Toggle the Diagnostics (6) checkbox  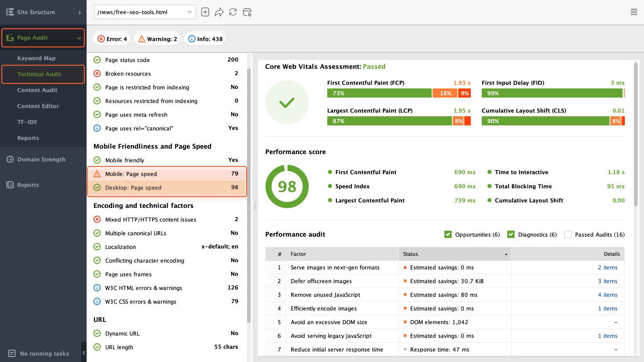(511, 234)
